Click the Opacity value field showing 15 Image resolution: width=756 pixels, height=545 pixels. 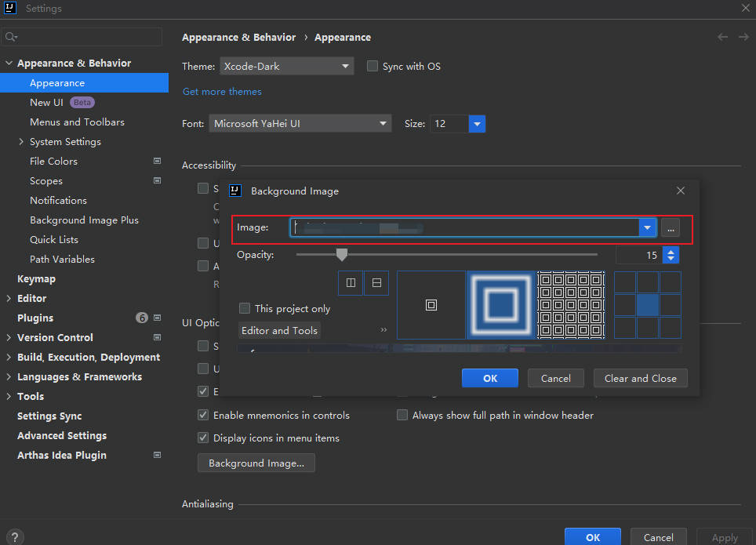(639, 255)
